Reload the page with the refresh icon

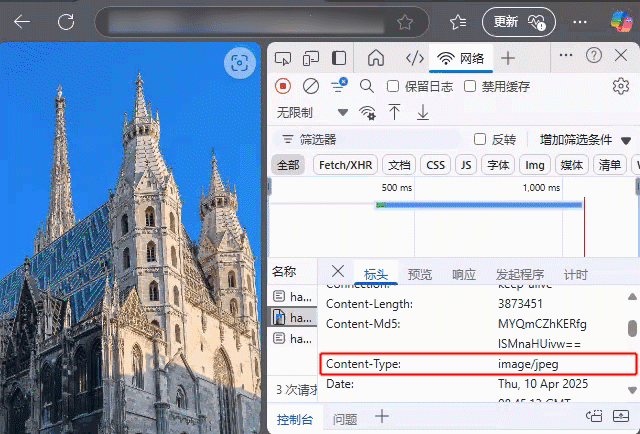click(x=66, y=22)
